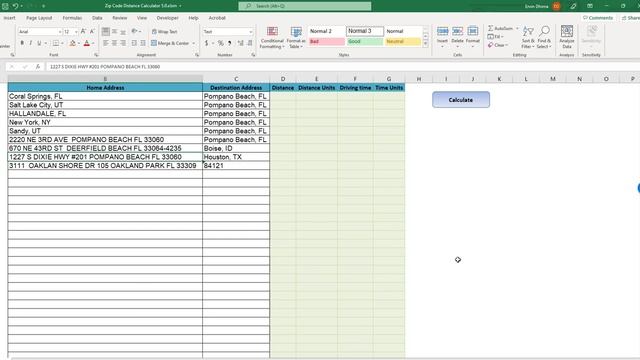Open the Text number format dropdown

[x=250, y=31]
